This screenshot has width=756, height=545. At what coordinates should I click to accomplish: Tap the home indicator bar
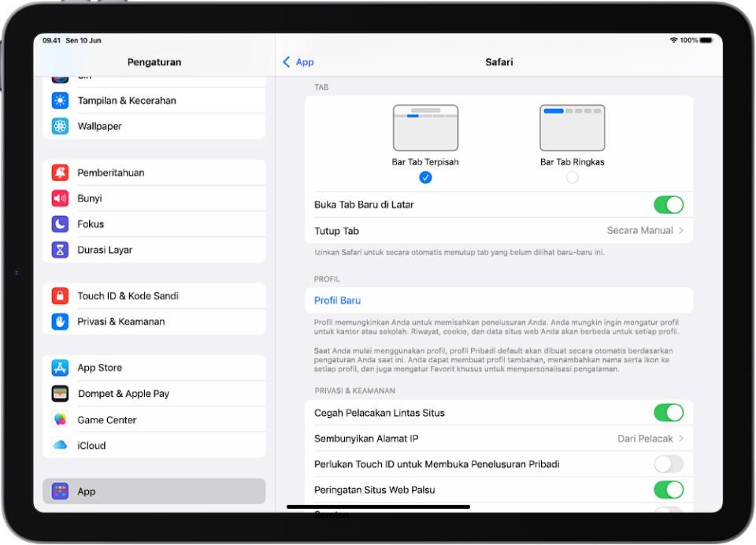point(379,506)
